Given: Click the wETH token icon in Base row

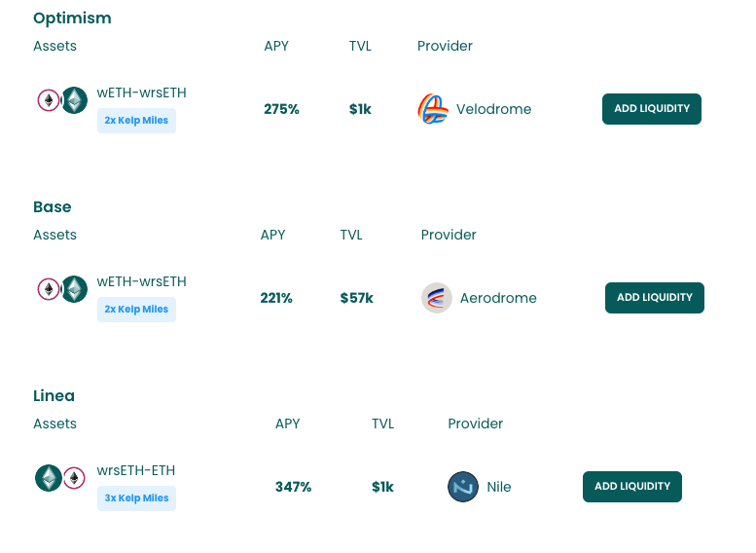Looking at the screenshot, I should [x=49, y=289].
